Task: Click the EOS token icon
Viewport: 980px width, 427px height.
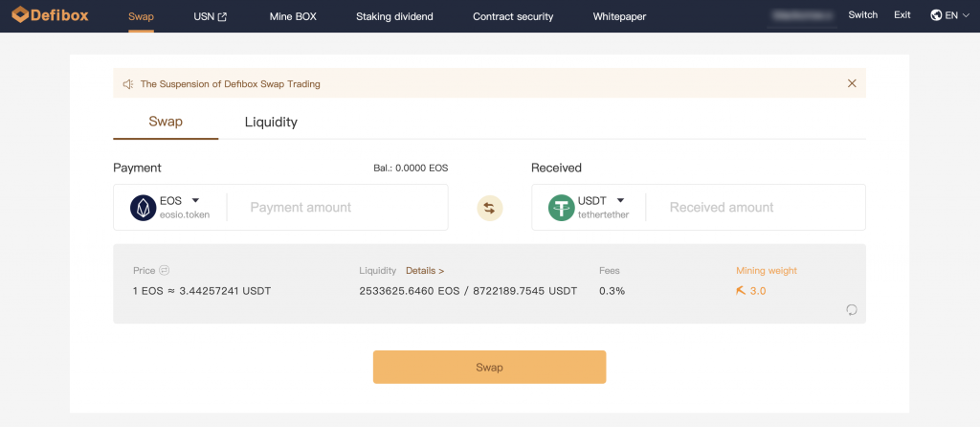Action: 143,208
